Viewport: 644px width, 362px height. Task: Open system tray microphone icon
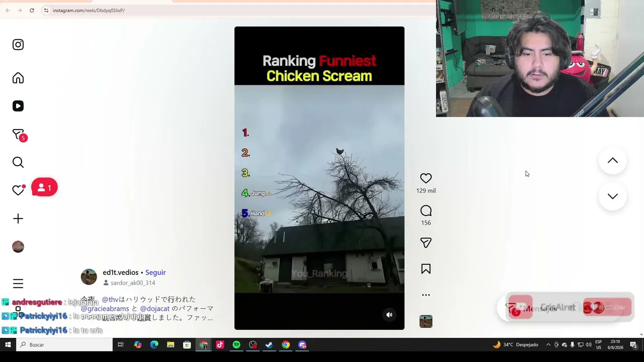coord(572,345)
